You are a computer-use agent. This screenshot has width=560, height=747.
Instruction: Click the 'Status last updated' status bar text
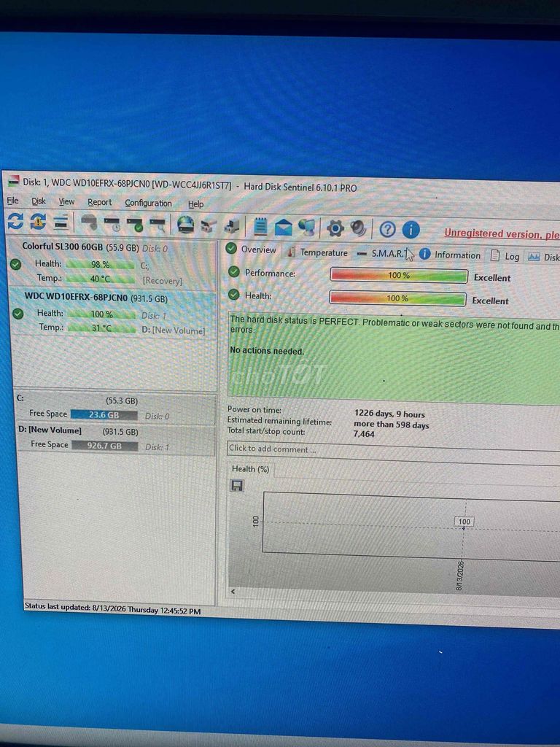tap(112, 609)
